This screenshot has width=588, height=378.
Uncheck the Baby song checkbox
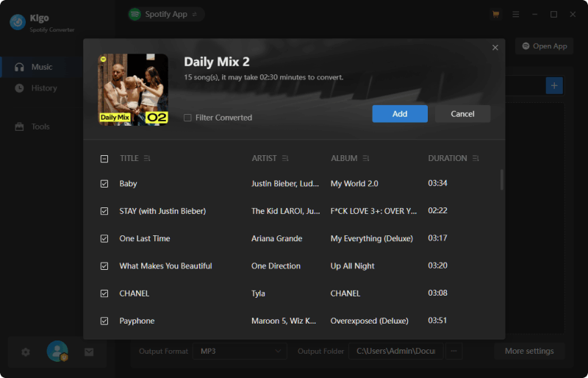pos(104,184)
